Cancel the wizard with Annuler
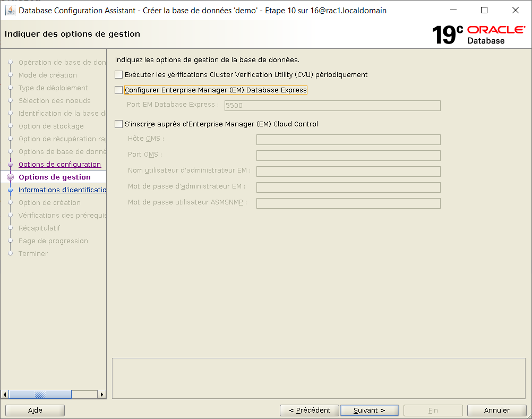 pos(497,410)
